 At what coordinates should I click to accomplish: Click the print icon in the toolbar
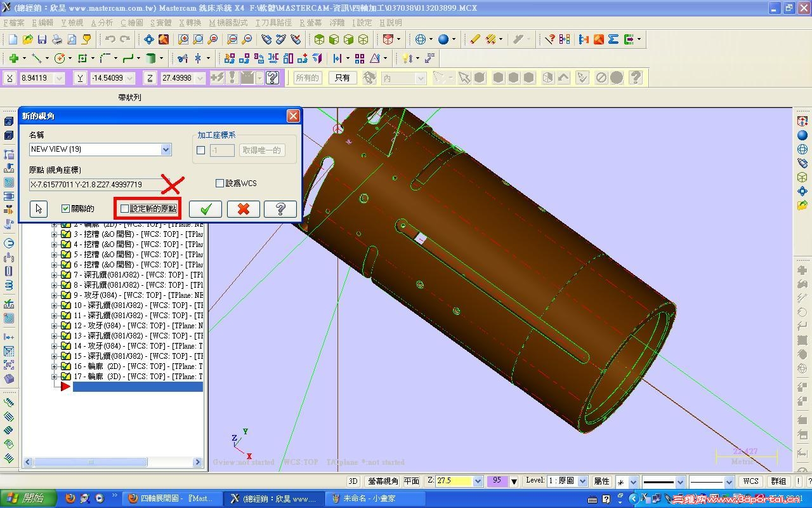pos(57,39)
